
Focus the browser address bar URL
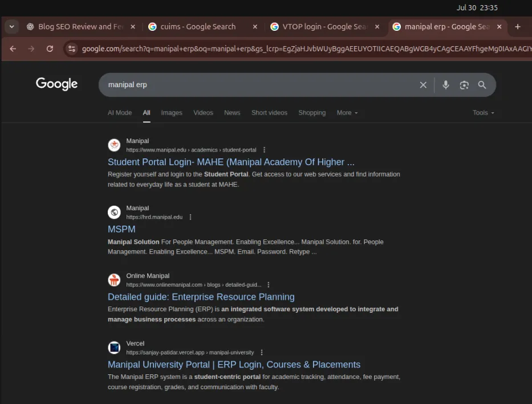pyautogui.click(x=306, y=49)
